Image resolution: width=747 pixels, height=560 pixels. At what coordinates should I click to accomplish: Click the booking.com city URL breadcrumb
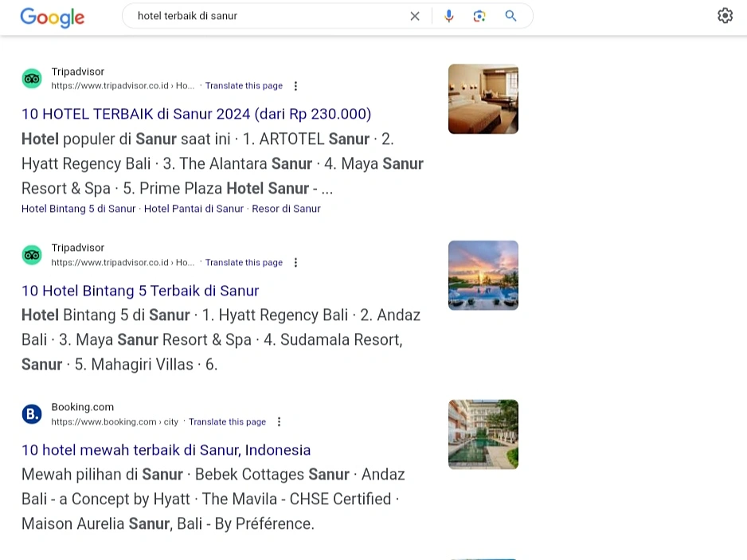pyautogui.click(x=115, y=421)
